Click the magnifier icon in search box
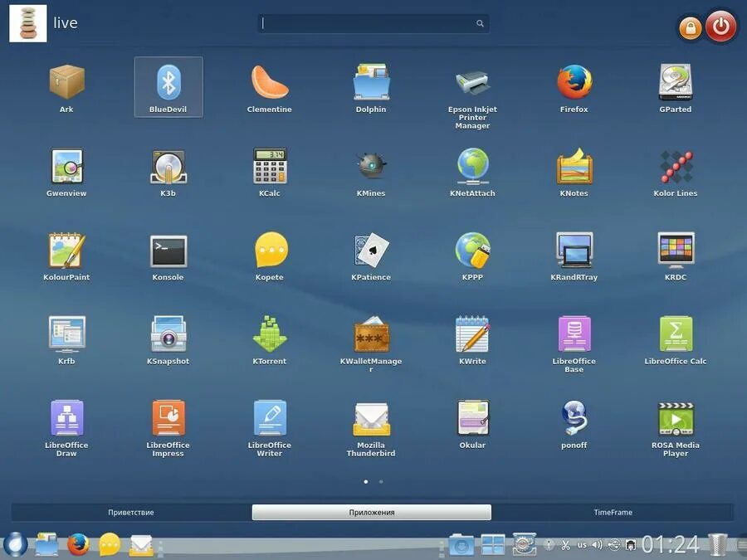 tap(480, 23)
